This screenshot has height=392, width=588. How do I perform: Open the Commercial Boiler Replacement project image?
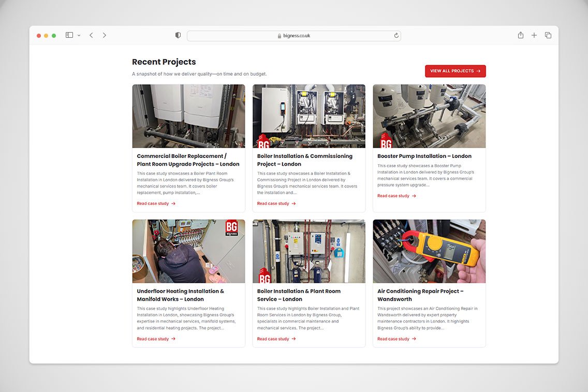(x=188, y=116)
